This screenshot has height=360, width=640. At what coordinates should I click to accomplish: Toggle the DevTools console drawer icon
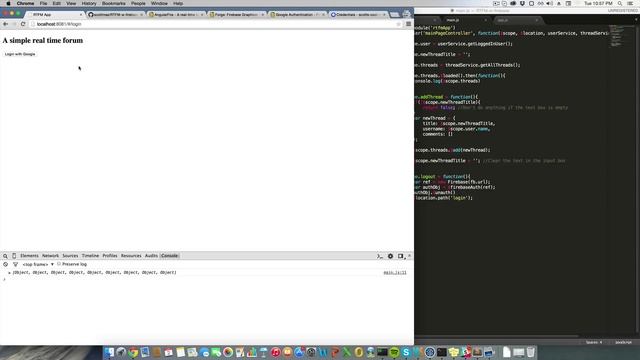pyautogui.click(x=380, y=256)
